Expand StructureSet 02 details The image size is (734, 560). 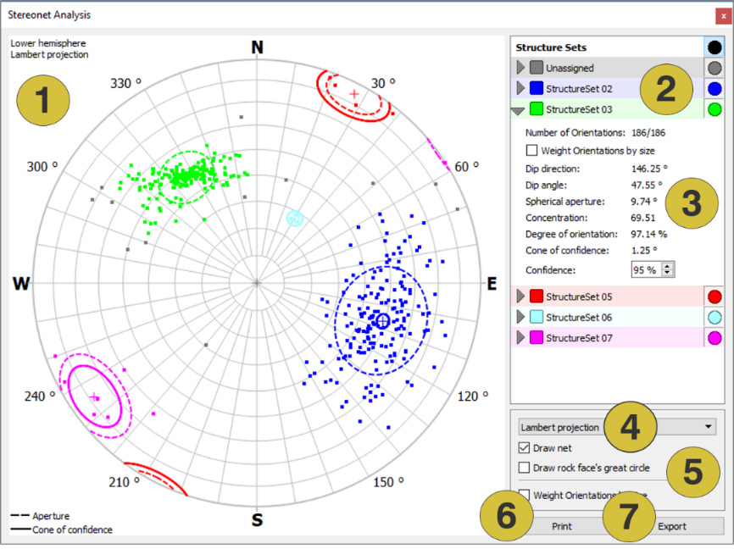coord(520,88)
